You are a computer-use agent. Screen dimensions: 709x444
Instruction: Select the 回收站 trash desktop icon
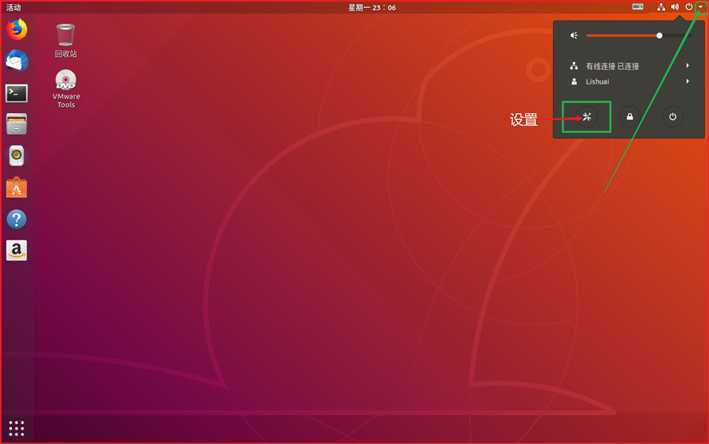tap(66, 41)
